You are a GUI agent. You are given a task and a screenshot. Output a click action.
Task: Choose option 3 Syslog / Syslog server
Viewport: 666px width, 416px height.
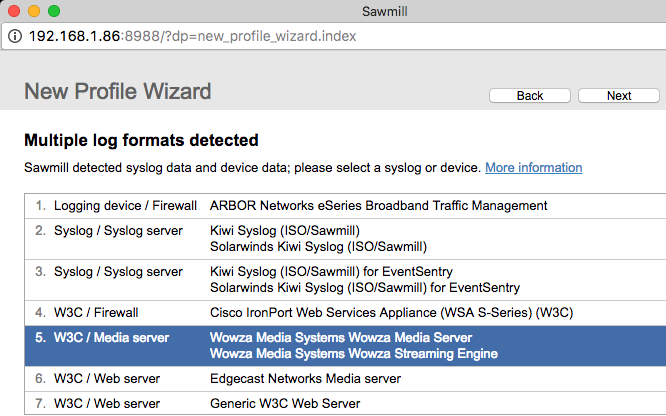118,271
